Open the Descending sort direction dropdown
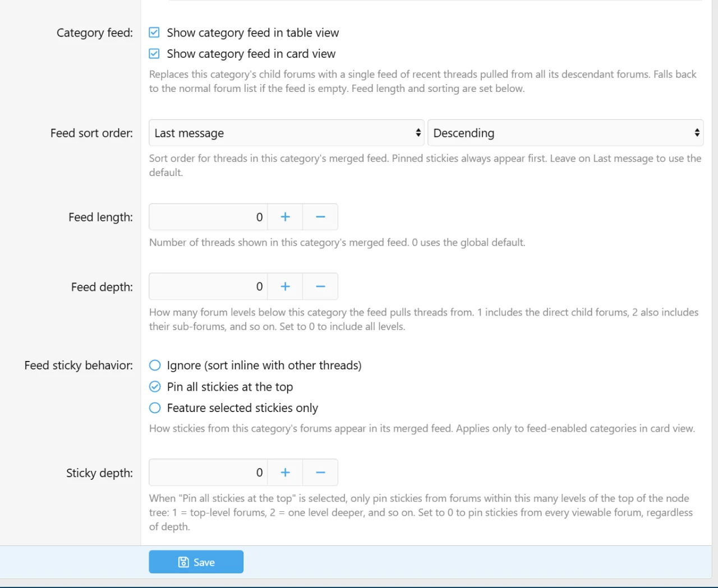This screenshot has width=718, height=588. [565, 133]
